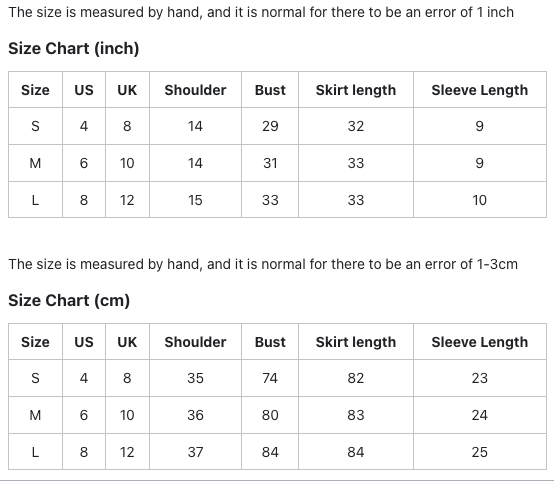Click the 1-3cm error note text

tap(263, 264)
